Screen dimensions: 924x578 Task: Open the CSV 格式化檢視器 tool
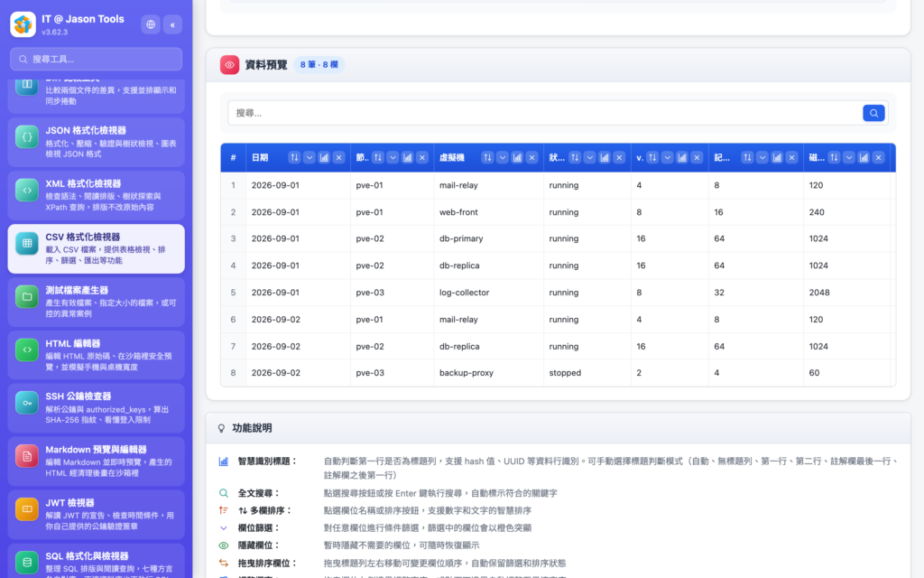click(x=96, y=248)
